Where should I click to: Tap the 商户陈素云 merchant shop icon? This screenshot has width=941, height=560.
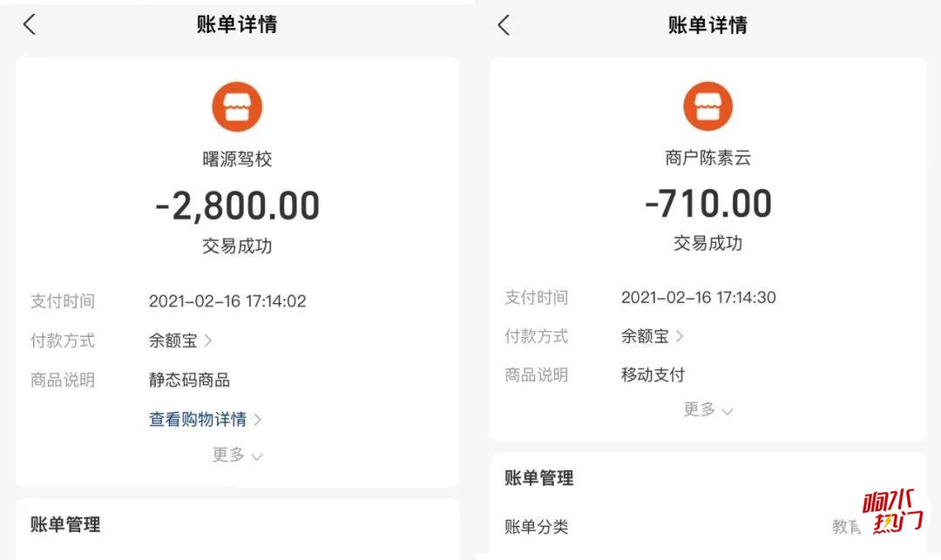pos(708,106)
